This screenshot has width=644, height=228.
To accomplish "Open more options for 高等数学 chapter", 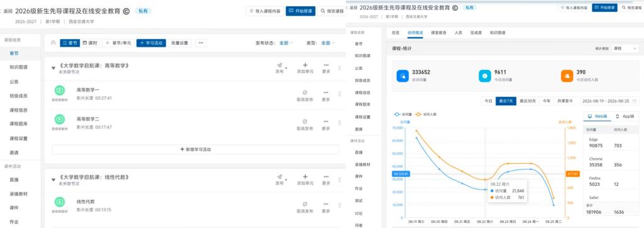I will [326, 65].
